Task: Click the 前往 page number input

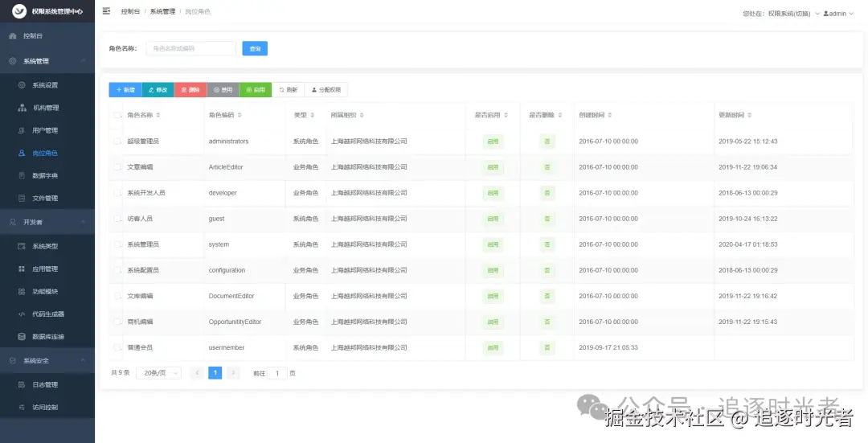Action: coord(277,373)
